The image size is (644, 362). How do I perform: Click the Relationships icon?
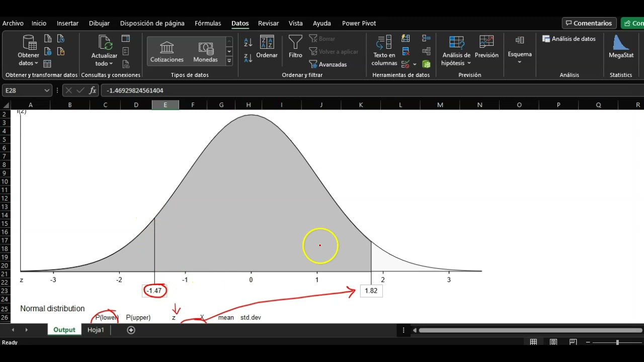(x=426, y=51)
